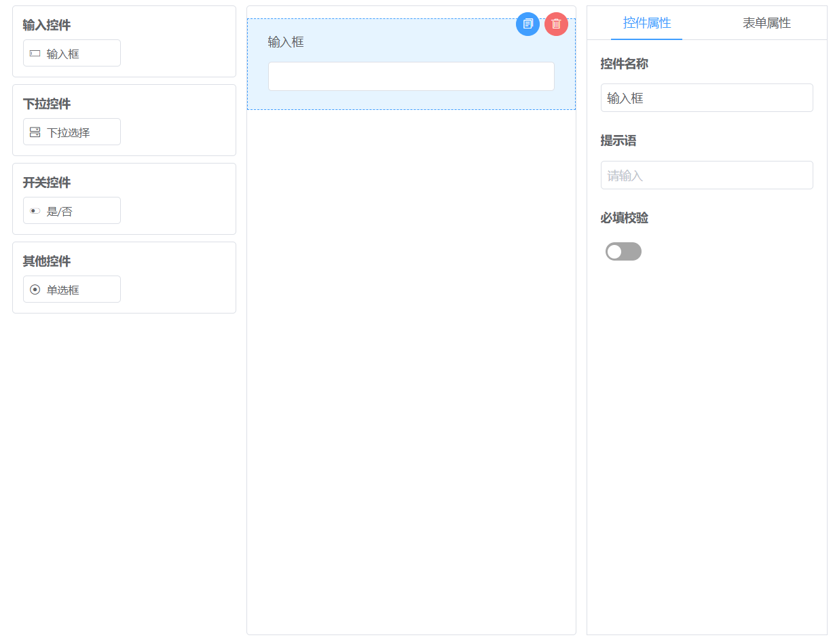Select the 单选框 control from 其他控件 panel
This screenshot has height=644, width=833.
pos(71,289)
